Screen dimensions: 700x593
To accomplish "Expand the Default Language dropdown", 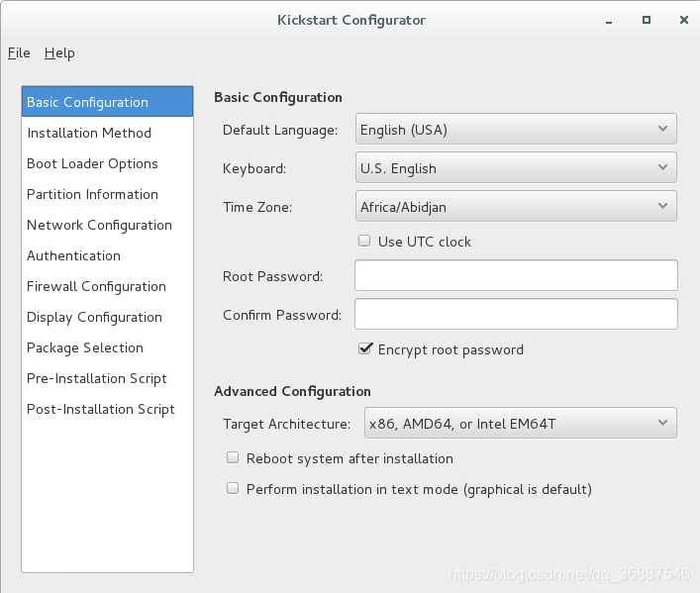I will pyautogui.click(x=516, y=129).
